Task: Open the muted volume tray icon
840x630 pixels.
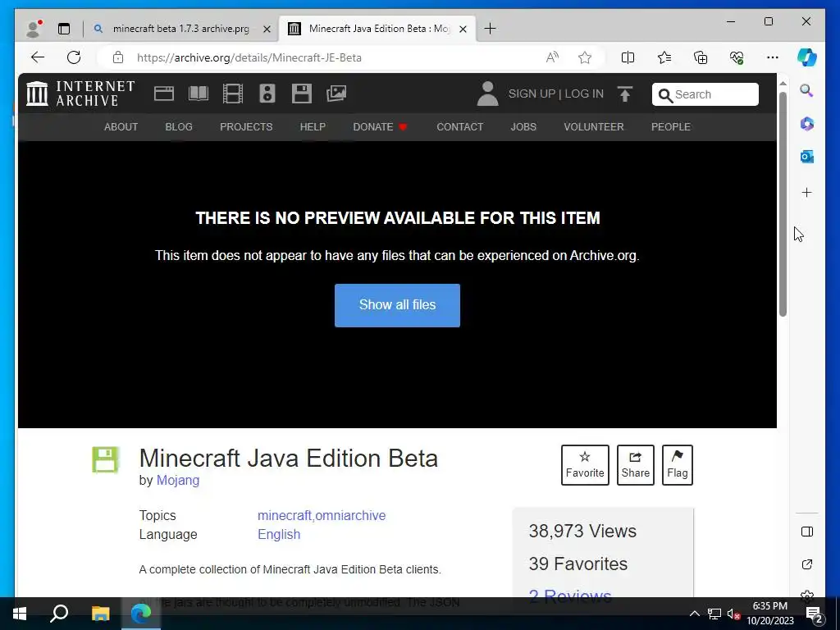Action: click(x=733, y=614)
